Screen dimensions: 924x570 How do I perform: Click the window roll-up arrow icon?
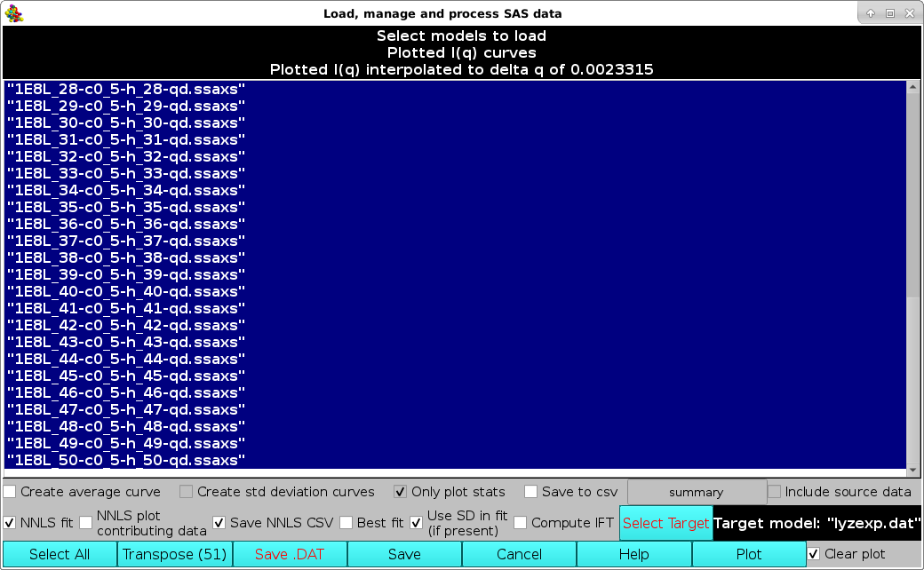click(x=870, y=13)
